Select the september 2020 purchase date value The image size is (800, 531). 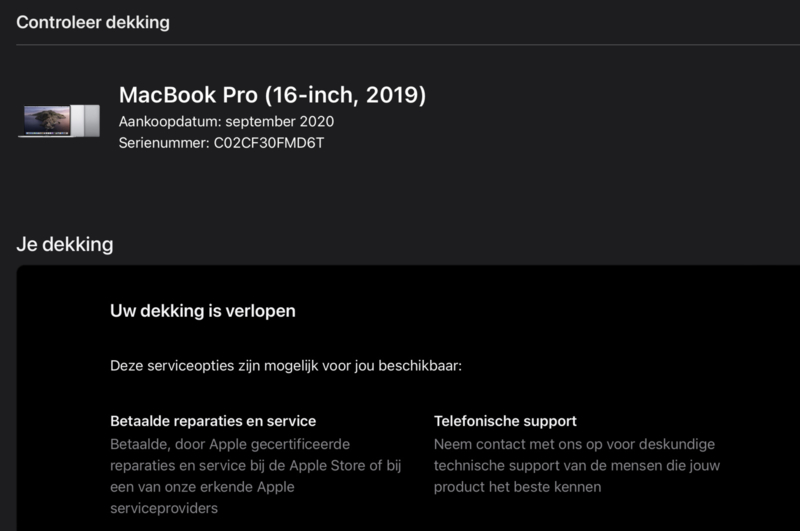click(280, 121)
